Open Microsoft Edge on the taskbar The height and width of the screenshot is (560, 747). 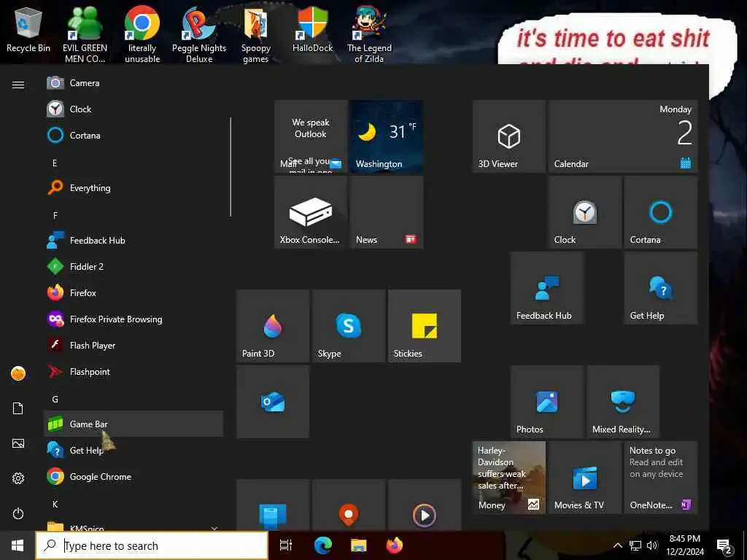(x=322, y=545)
